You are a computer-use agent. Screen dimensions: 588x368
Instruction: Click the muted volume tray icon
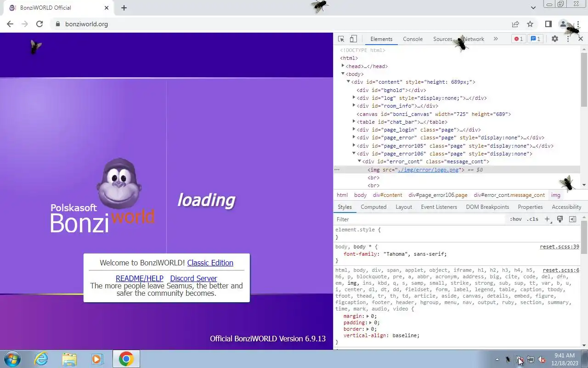click(542, 359)
